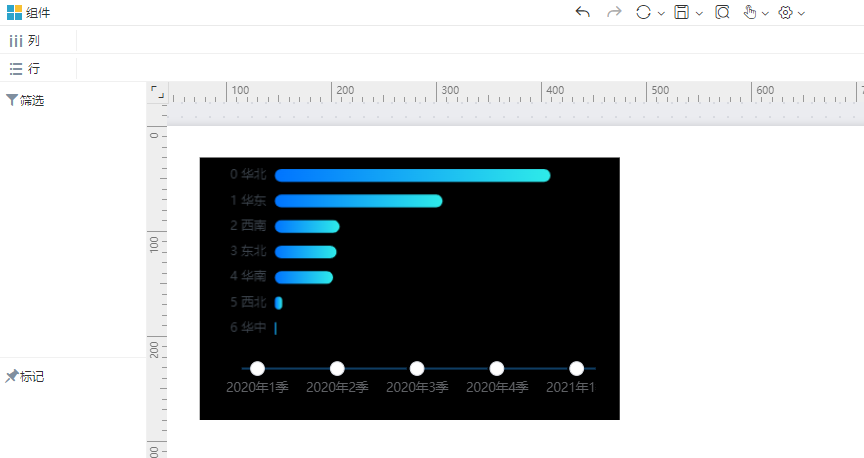Click the 西北 bar in the chart

click(x=278, y=303)
